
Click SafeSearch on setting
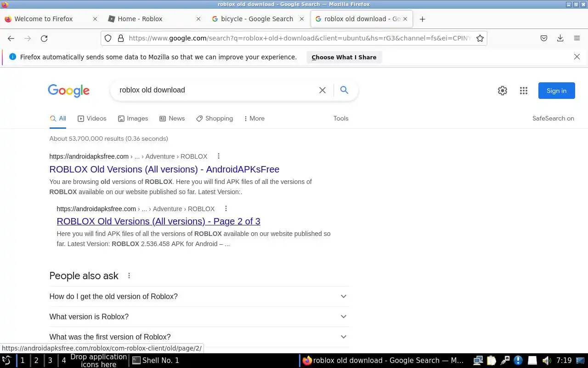pos(553,119)
